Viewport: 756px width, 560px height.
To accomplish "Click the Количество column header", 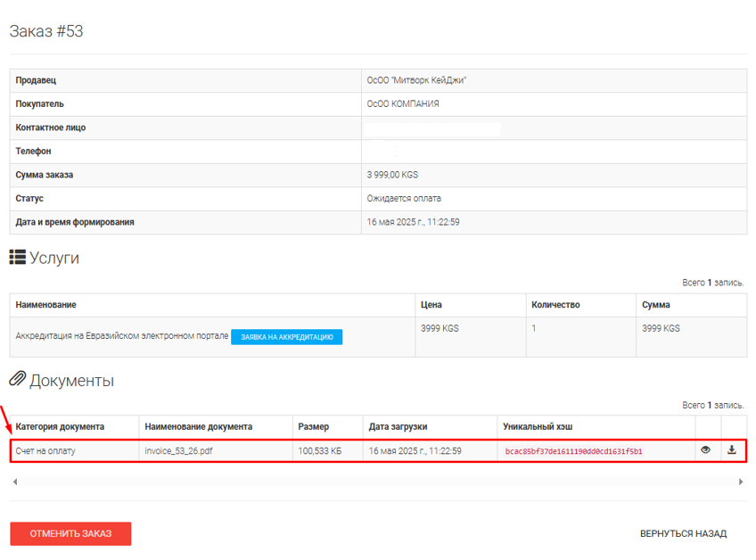I will [555, 304].
